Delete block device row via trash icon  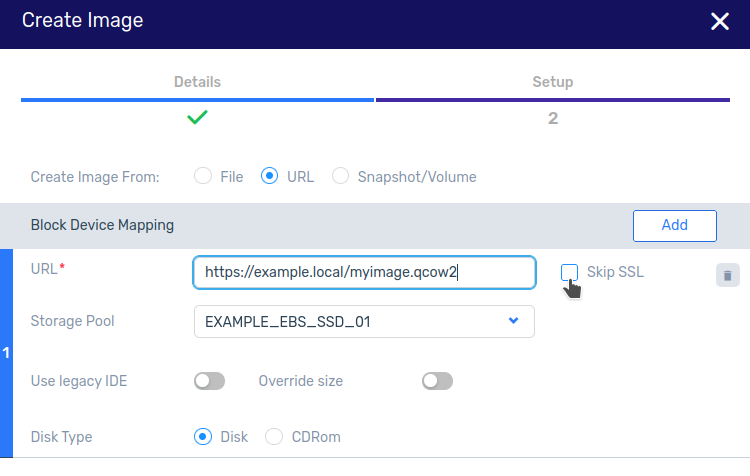click(x=728, y=275)
